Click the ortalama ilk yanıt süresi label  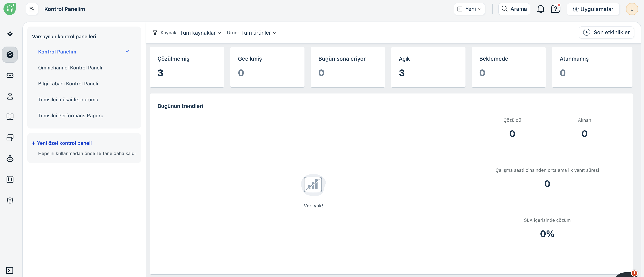coord(547,170)
